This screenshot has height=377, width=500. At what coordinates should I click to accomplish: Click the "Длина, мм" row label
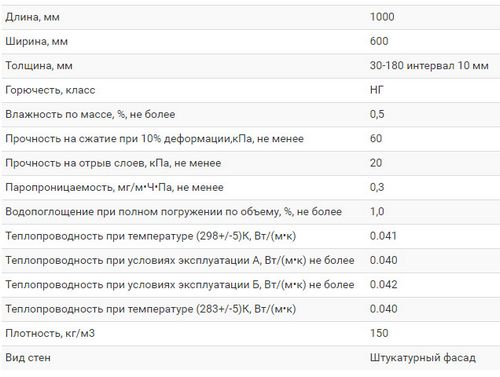(32, 17)
